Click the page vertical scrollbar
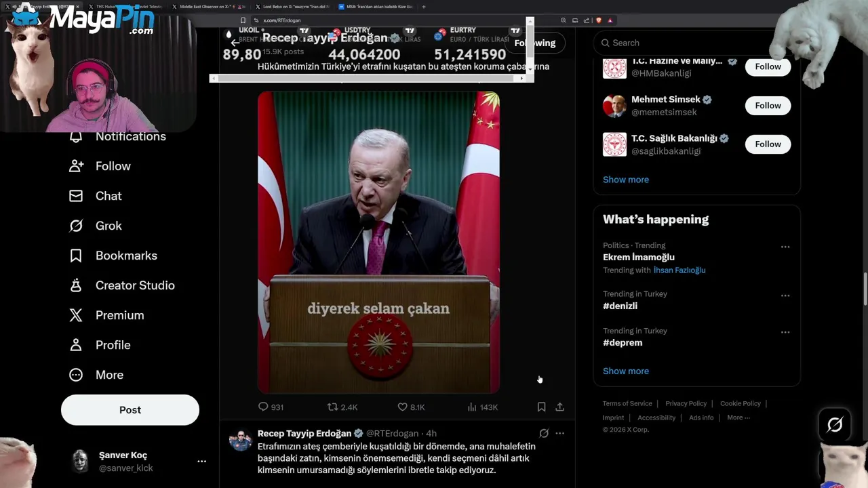Viewport: 868px width, 488px height. (865, 289)
